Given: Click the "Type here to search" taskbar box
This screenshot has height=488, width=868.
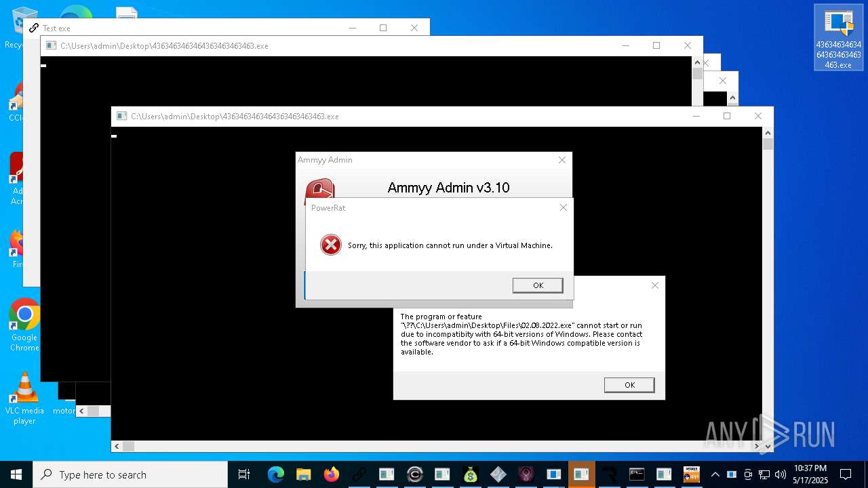Looking at the screenshot, I should [x=130, y=474].
